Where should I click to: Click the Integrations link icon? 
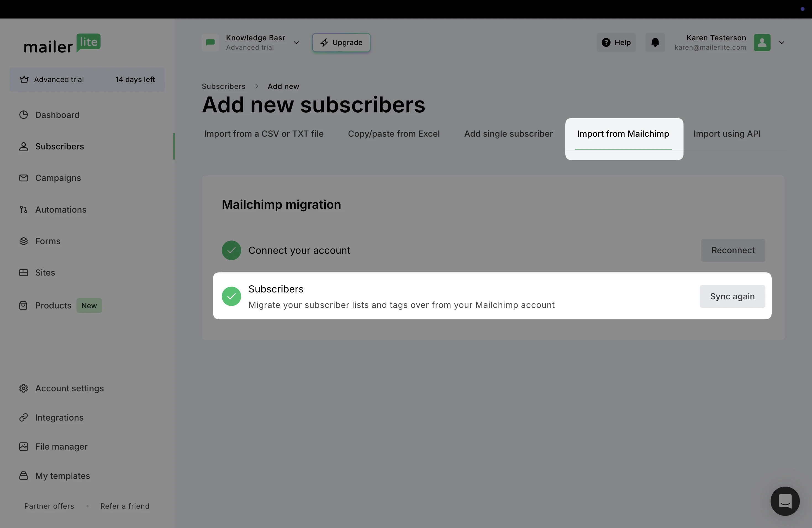[x=23, y=418]
